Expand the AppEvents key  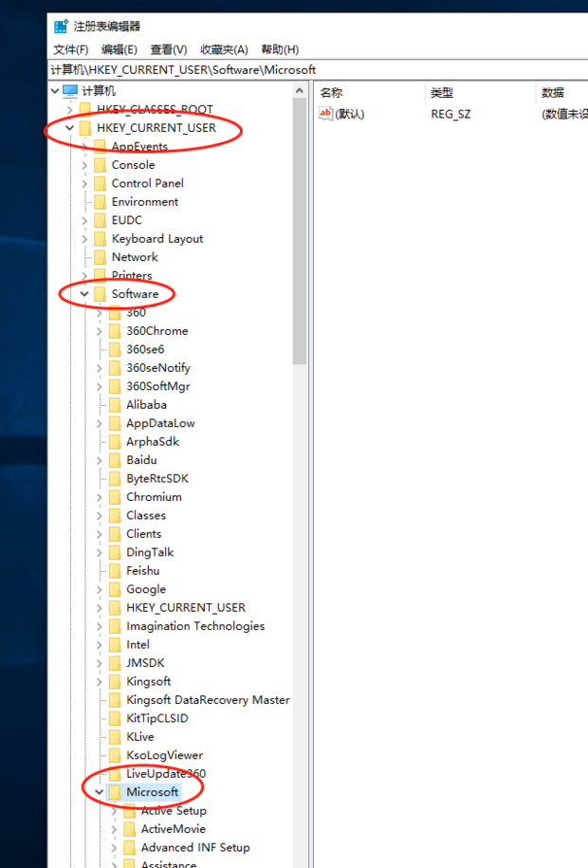click(84, 147)
